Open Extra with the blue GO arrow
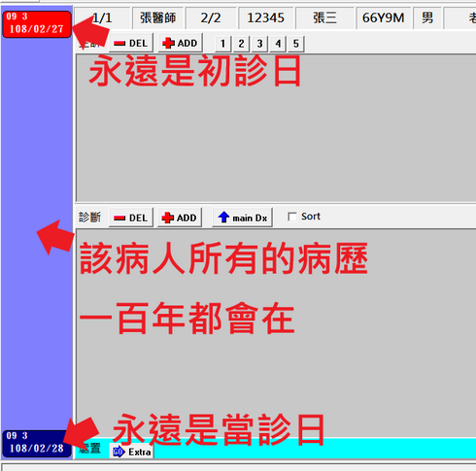The height and width of the screenshot is (471, 476). [x=132, y=452]
